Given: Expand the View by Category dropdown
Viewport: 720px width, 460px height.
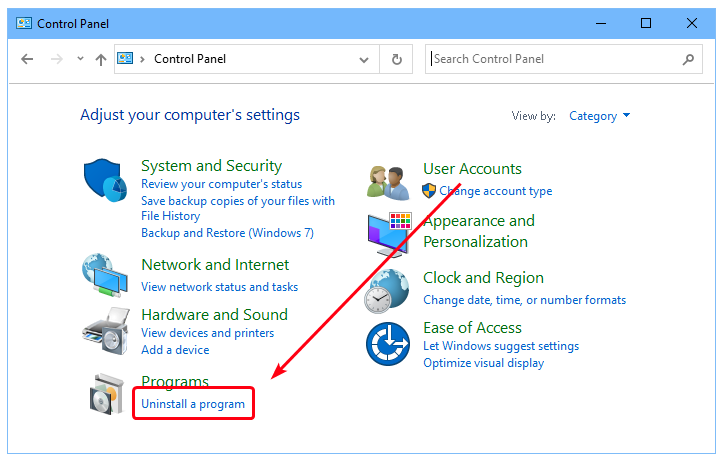Looking at the screenshot, I should pyautogui.click(x=599, y=116).
